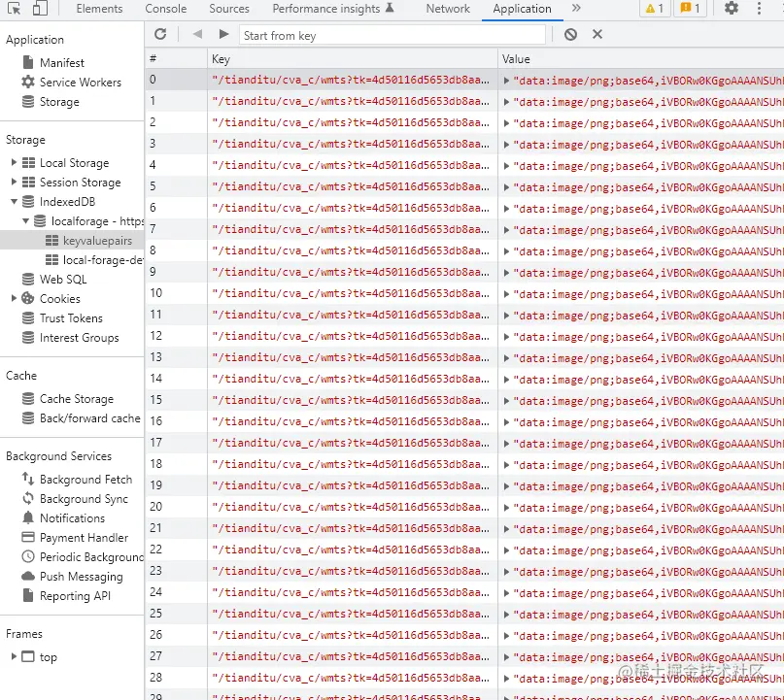Refresh the IndexedDB table
Viewport: 784px width, 700px height.
[x=160, y=34]
